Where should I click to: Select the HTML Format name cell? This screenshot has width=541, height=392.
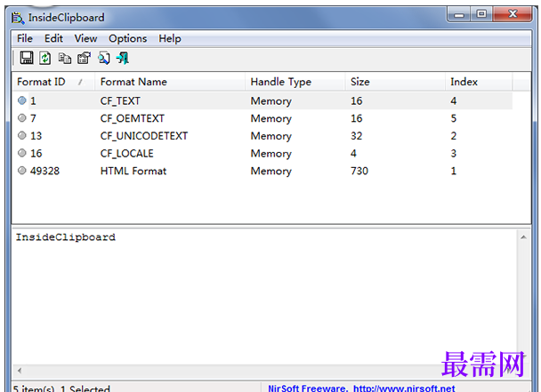(133, 171)
